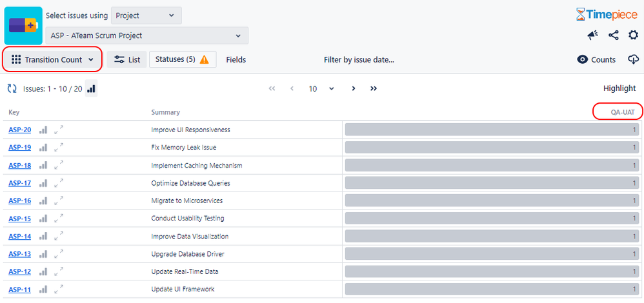This screenshot has width=644, height=303.
Task: Open issue link ASP-20
Action: [20, 130]
